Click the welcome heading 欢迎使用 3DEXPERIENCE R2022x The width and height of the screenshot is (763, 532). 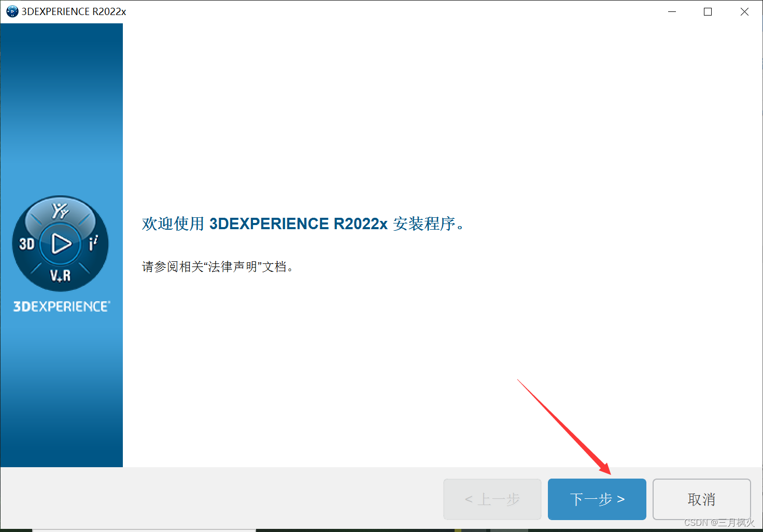pyautogui.click(x=304, y=223)
